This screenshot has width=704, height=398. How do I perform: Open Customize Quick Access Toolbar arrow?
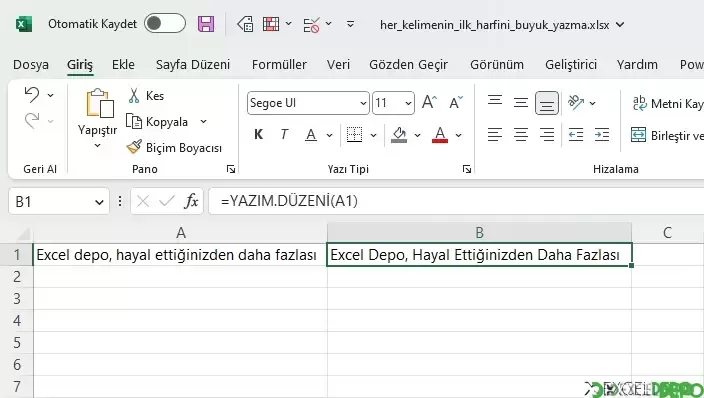(351, 24)
